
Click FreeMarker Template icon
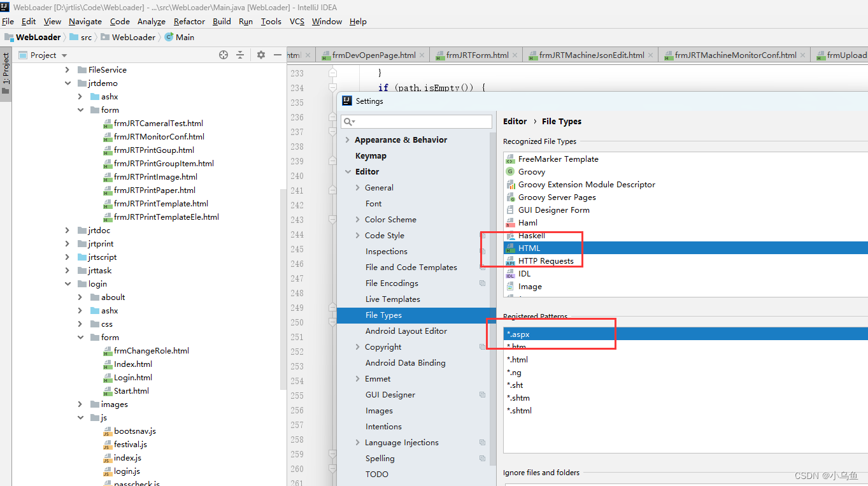pyautogui.click(x=510, y=159)
